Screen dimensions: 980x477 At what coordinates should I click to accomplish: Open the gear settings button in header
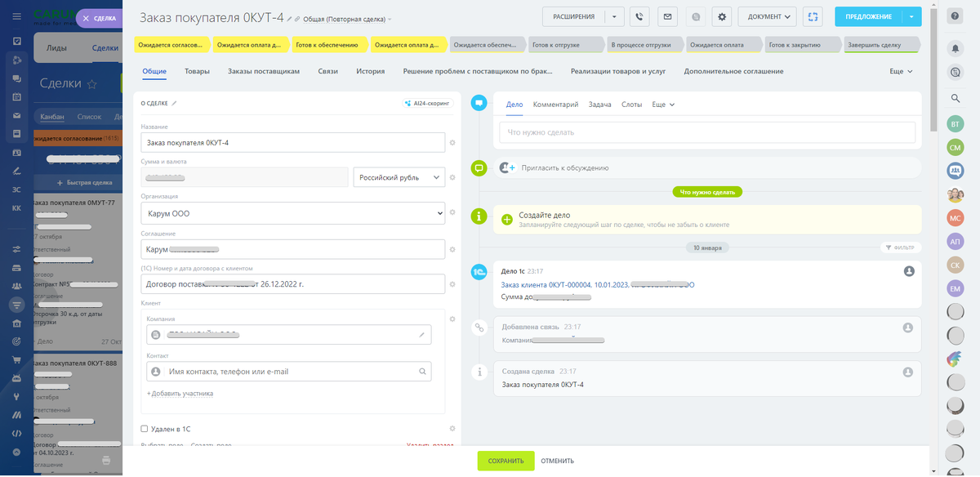click(721, 16)
